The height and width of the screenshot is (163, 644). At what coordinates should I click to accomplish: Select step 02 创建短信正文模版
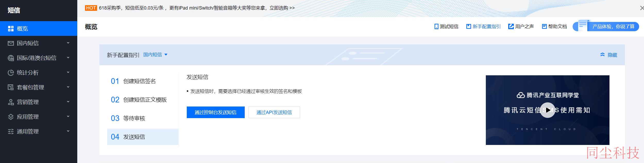tap(143, 100)
